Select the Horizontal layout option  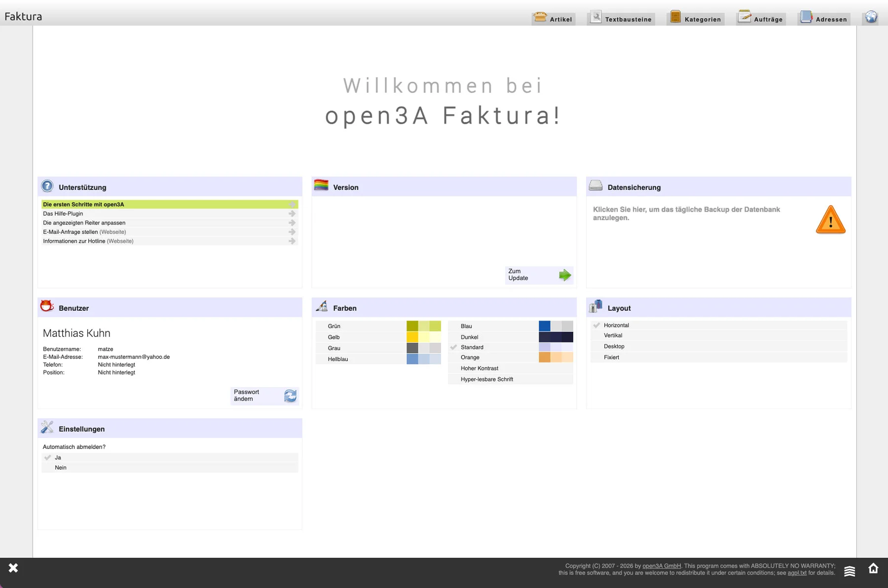tap(718, 325)
